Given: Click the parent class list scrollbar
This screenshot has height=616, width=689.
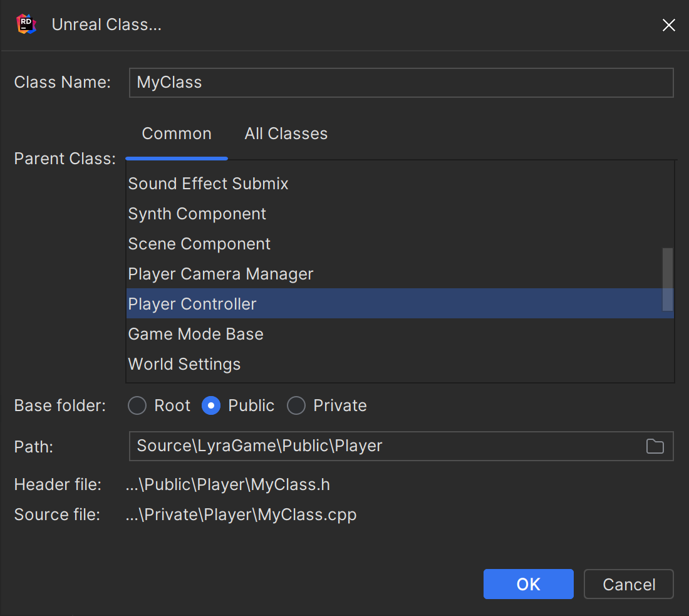Looking at the screenshot, I should [667, 279].
